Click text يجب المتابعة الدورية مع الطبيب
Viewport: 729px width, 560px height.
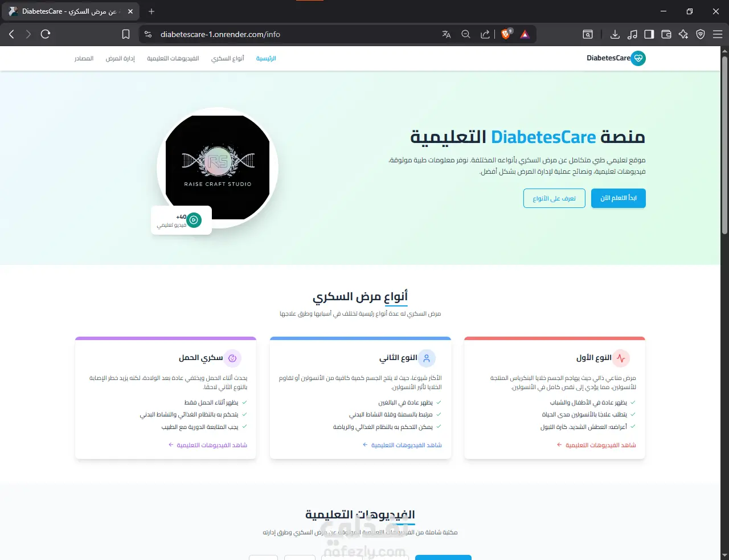pyautogui.click(x=200, y=427)
